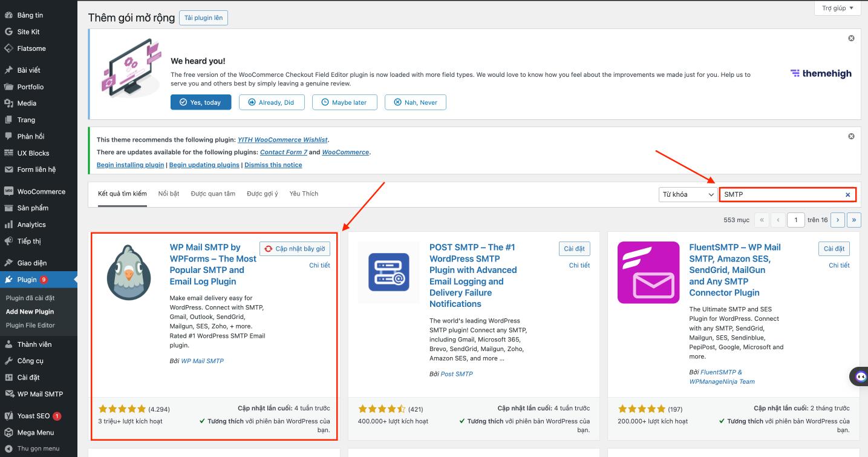The height and width of the screenshot is (457, 868).
Task: Click the Media library icon
Action: (8, 104)
